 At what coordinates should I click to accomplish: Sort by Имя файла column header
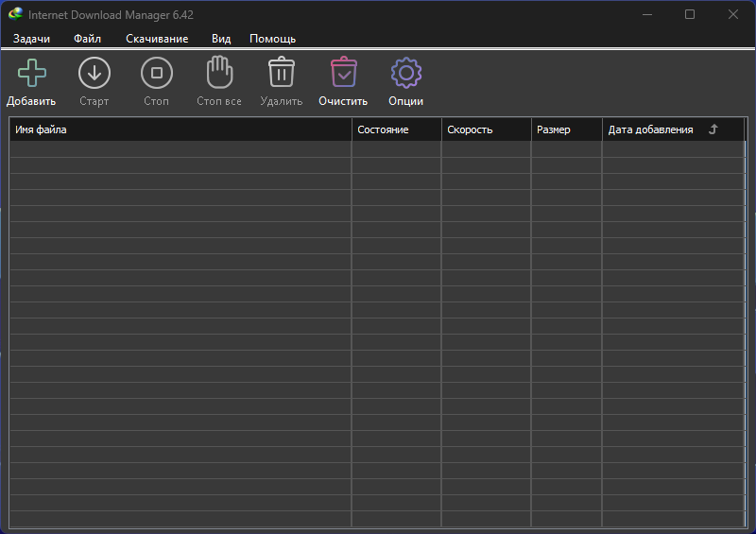pos(180,129)
